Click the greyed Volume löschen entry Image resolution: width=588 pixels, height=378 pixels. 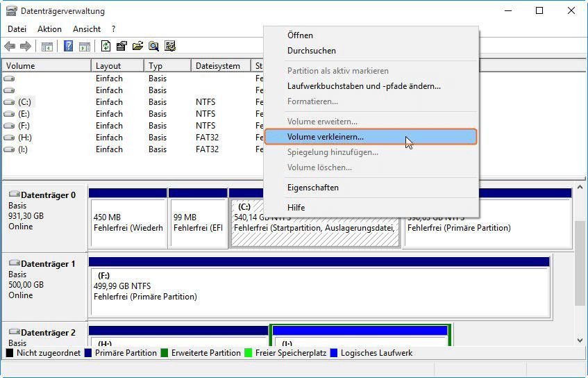tap(371, 167)
